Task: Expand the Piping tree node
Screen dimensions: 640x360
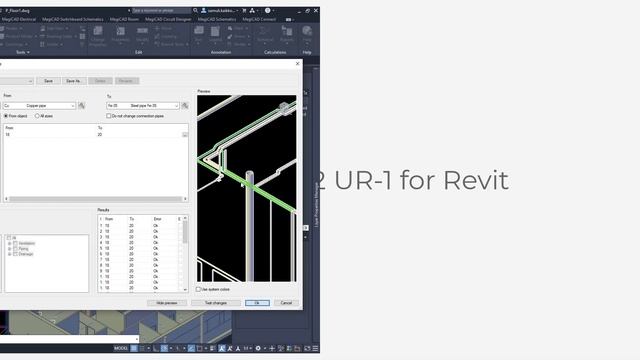Action: point(9,249)
